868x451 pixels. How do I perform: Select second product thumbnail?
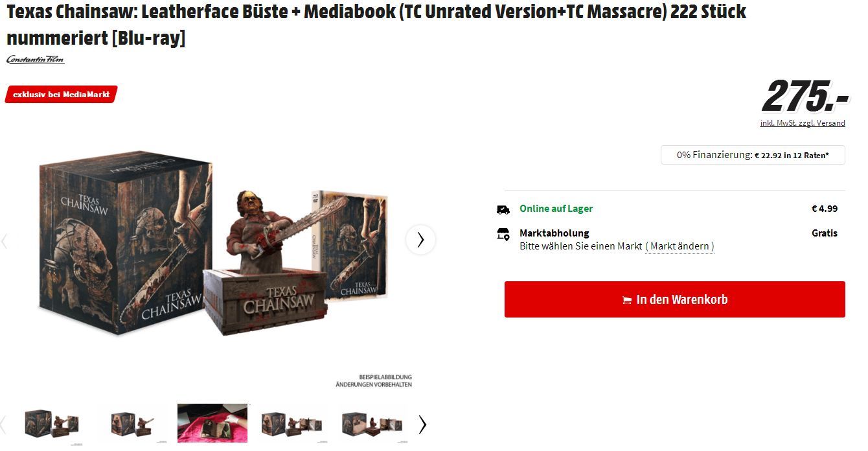coord(132,424)
